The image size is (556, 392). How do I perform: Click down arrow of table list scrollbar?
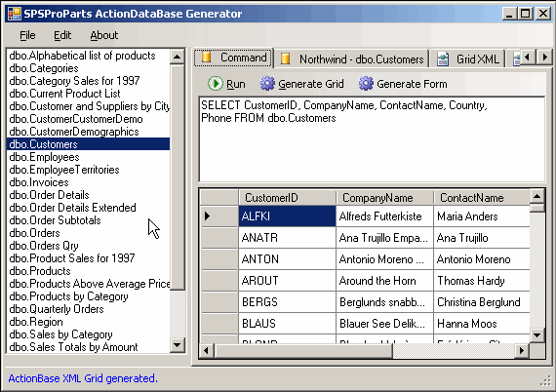pyautogui.click(x=178, y=345)
